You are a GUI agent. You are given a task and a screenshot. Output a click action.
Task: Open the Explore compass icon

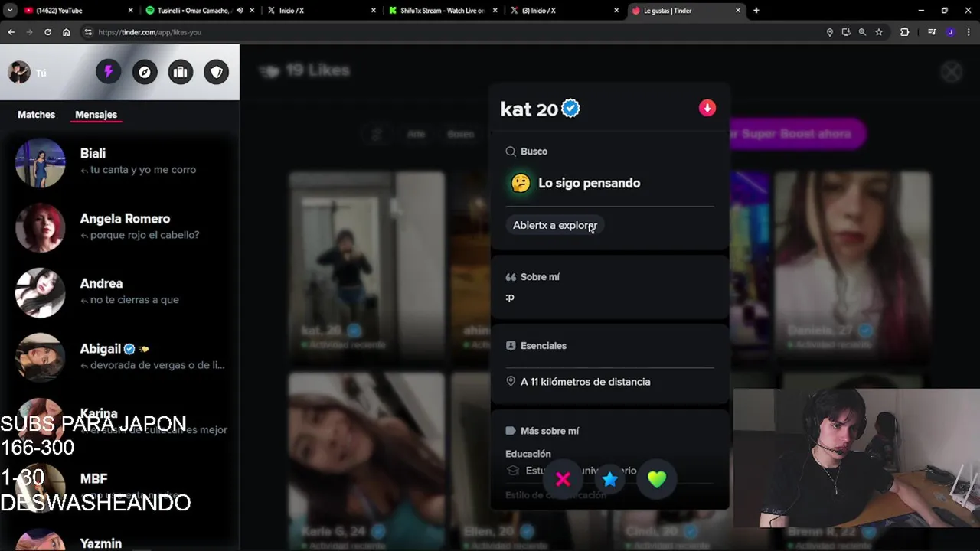tap(144, 72)
